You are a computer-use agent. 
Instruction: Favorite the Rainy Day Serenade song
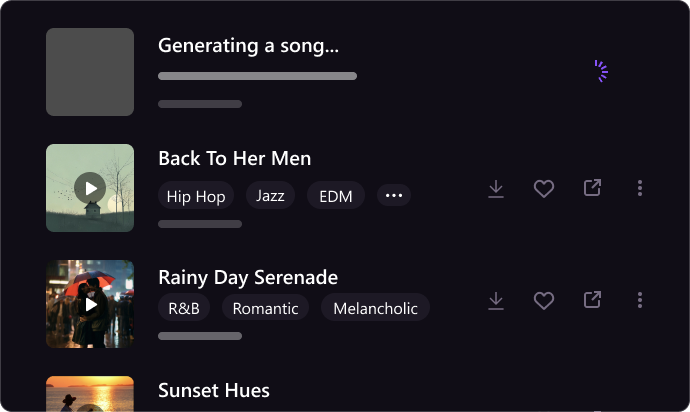[544, 300]
